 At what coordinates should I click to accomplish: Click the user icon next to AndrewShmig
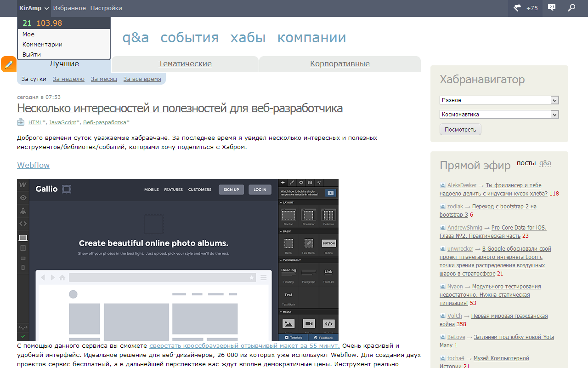pyautogui.click(x=443, y=228)
